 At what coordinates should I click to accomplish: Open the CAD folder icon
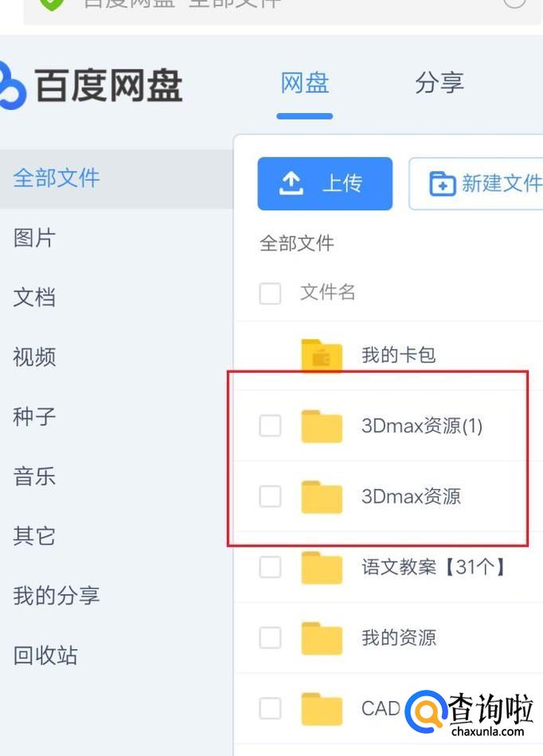[x=322, y=708]
